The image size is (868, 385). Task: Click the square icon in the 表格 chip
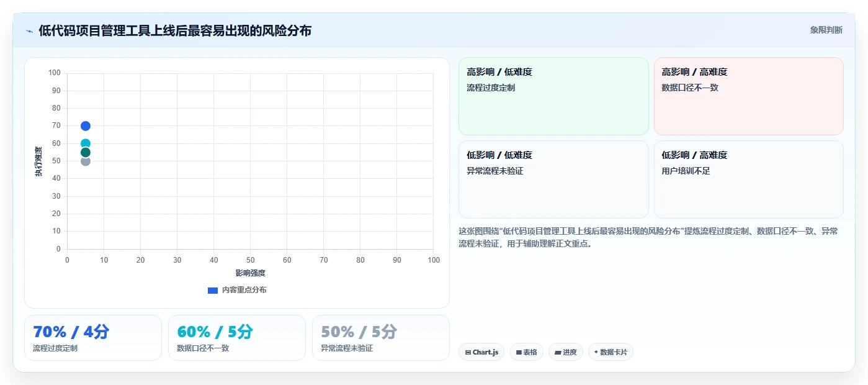(519, 352)
